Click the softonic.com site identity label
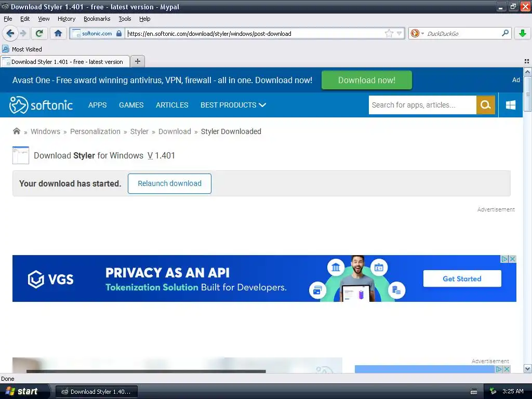The image size is (532, 399). click(97, 34)
